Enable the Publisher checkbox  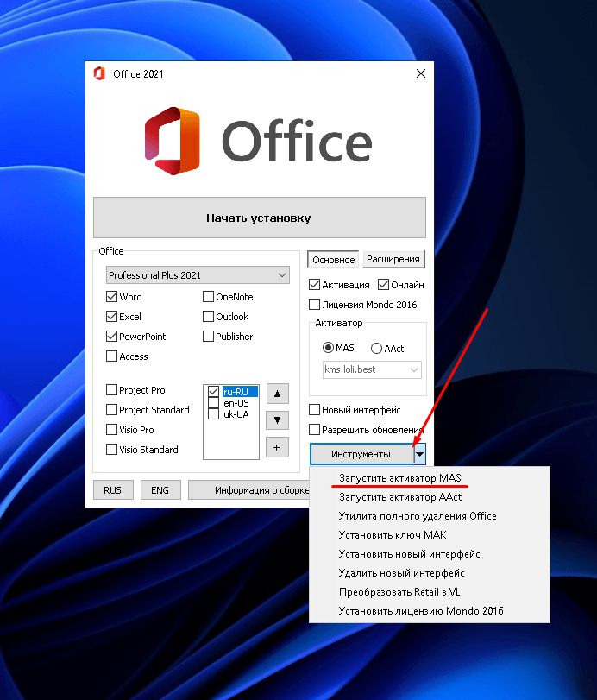[x=208, y=336]
